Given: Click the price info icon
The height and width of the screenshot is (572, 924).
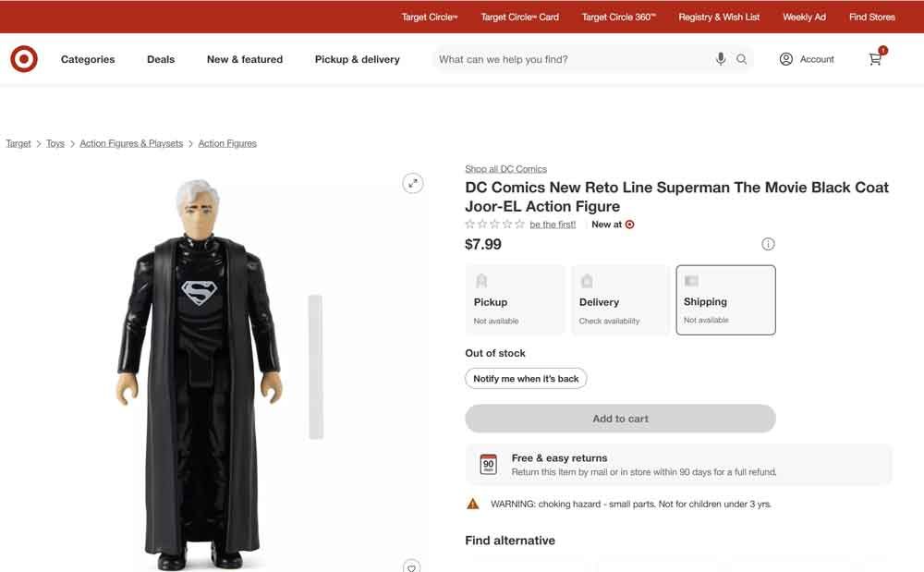Looking at the screenshot, I should tap(768, 244).
